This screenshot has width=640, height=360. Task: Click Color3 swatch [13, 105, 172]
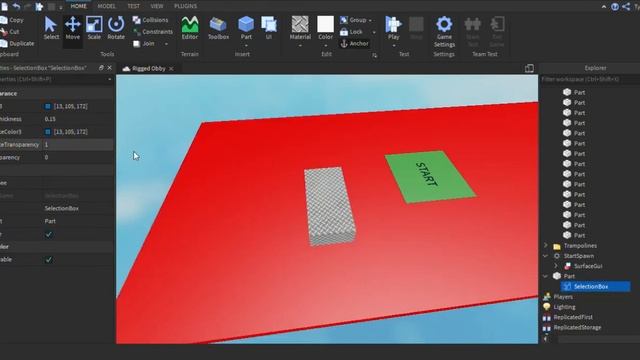click(48, 107)
